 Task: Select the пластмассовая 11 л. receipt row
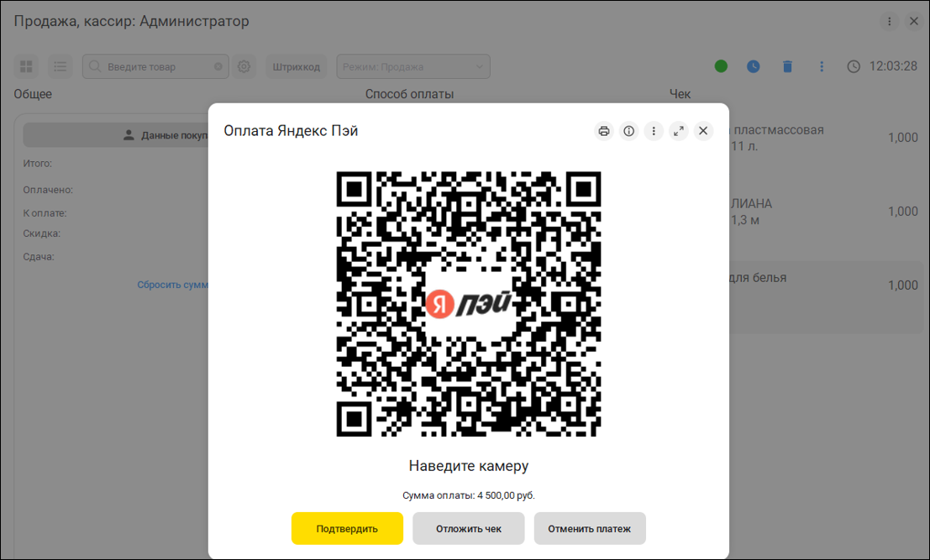click(827, 138)
